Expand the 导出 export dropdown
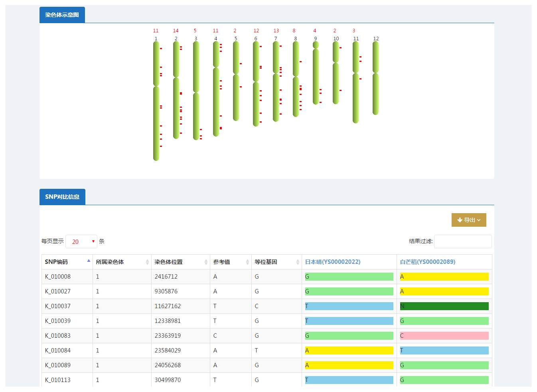The image size is (537, 392). (469, 220)
